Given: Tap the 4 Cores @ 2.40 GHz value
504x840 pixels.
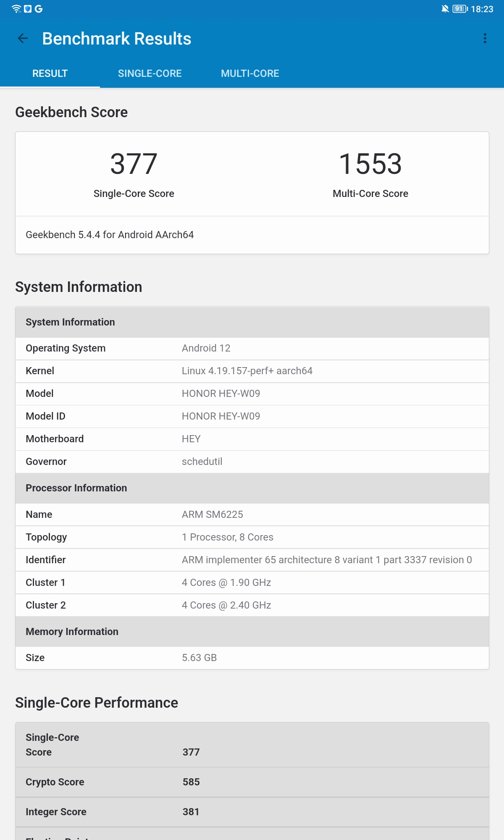Looking at the screenshot, I should tap(226, 605).
